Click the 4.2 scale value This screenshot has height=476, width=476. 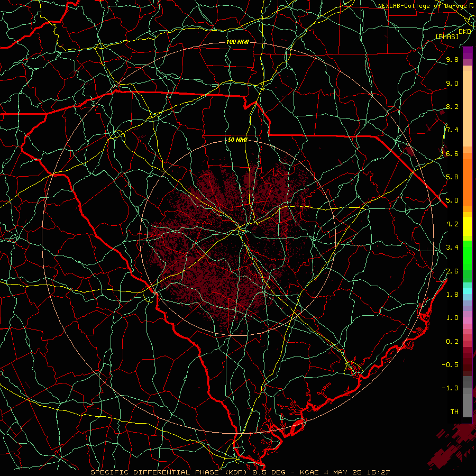click(x=452, y=224)
